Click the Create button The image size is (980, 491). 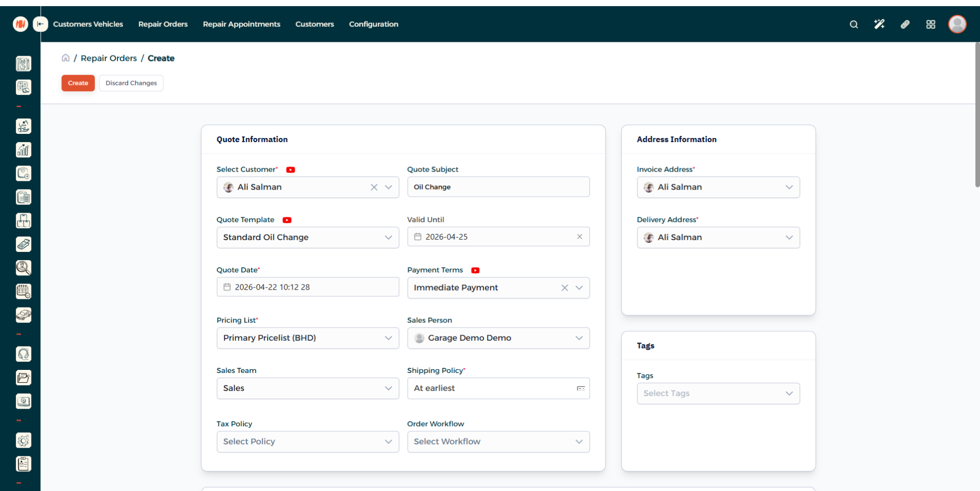78,83
